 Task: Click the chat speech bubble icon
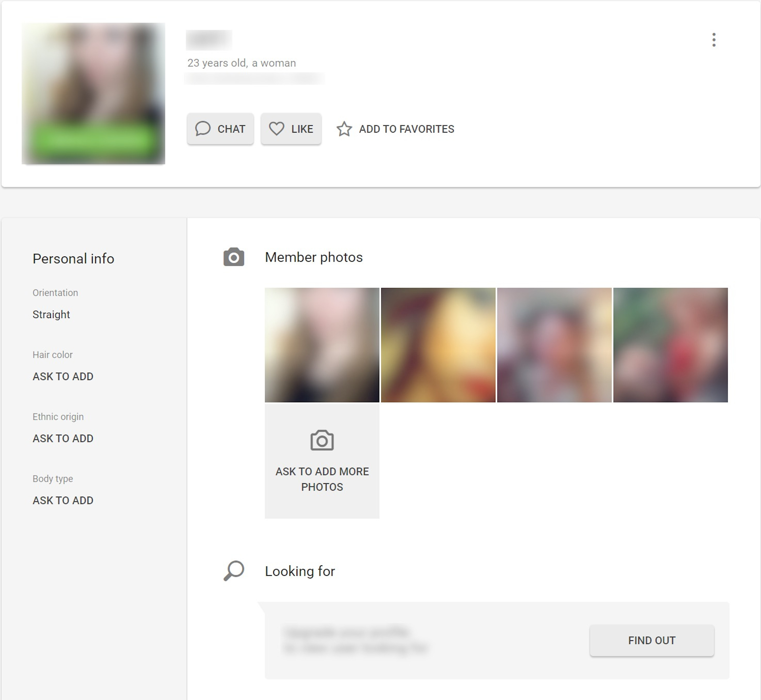(x=203, y=129)
